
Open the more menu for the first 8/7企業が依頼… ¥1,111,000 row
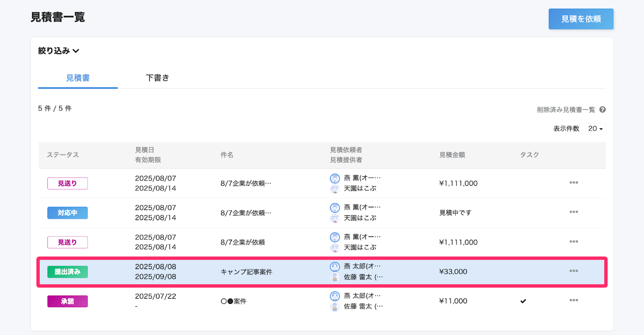(574, 183)
